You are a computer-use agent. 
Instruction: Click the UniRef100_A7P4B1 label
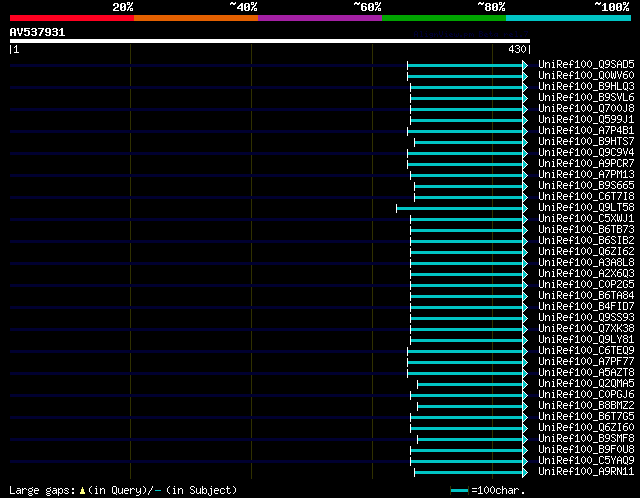pos(586,131)
